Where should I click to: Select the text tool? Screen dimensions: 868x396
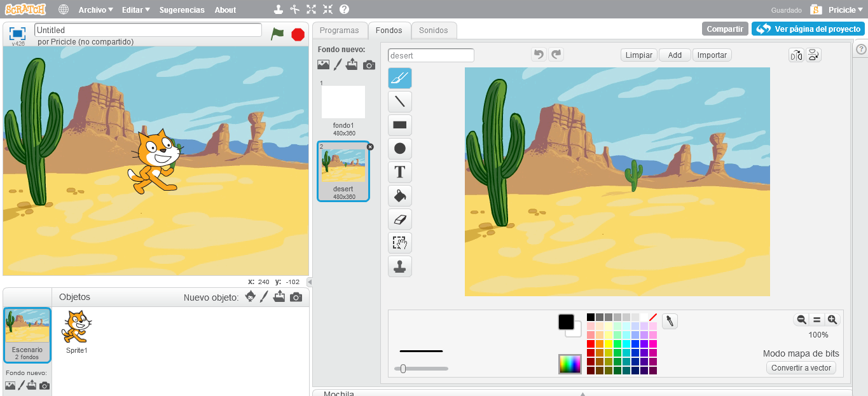pos(400,172)
